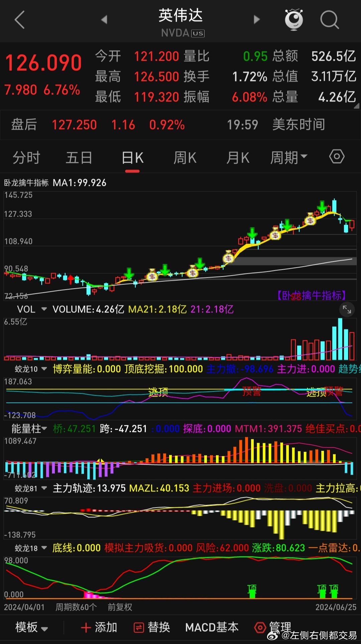Tap the current price 126.090
The image size is (361, 644).
(43, 63)
